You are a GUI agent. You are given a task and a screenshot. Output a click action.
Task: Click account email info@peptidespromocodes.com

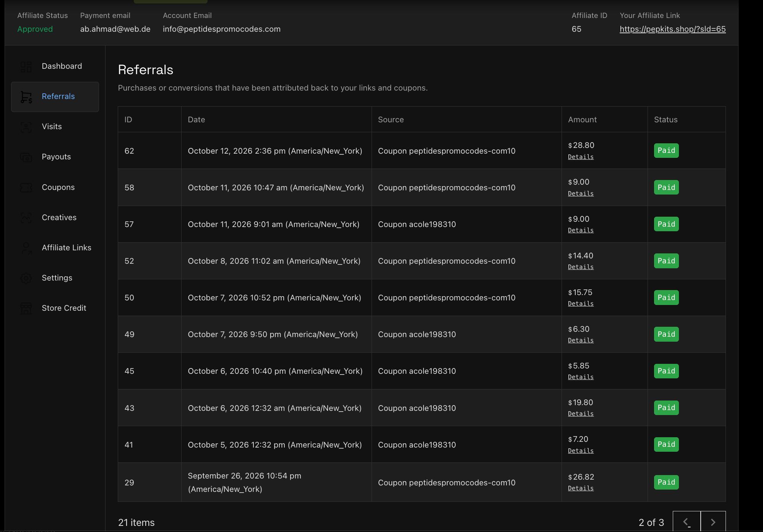tap(222, 29)
